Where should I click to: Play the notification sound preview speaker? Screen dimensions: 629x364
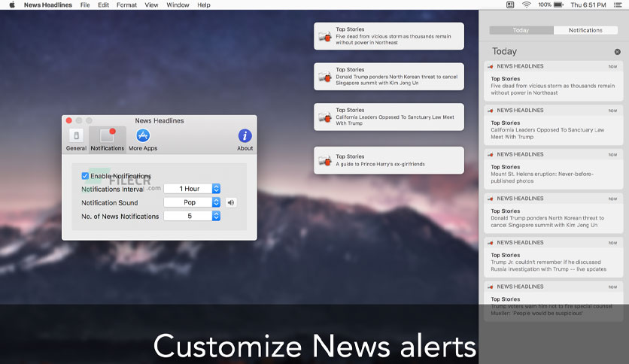[x=231, y=202]
